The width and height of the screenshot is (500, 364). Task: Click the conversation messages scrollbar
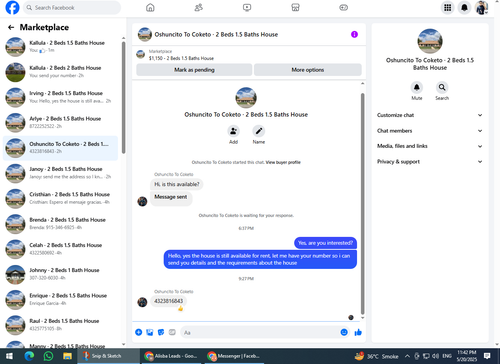pos(363,204)
